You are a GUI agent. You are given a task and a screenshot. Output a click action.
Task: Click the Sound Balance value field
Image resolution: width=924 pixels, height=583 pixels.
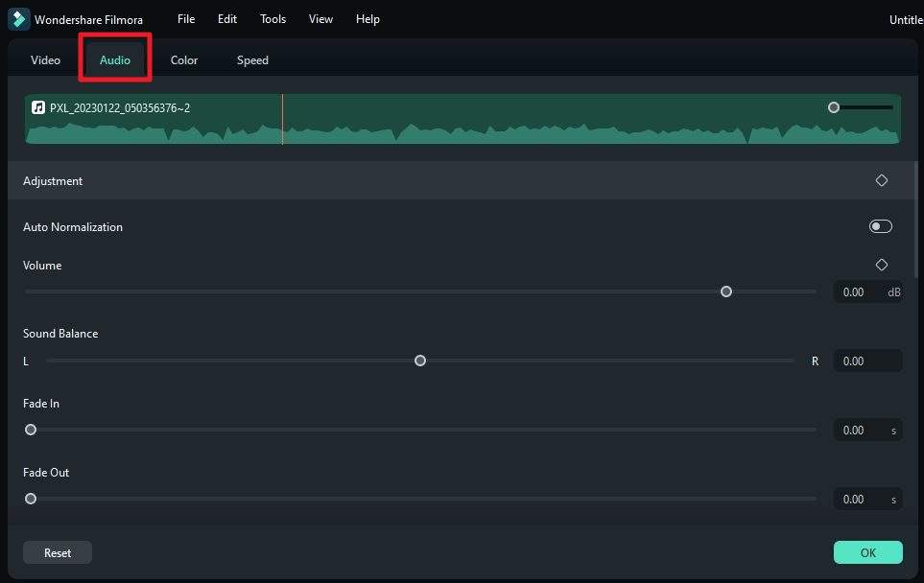pyautogui.click(x=868, y=361)
